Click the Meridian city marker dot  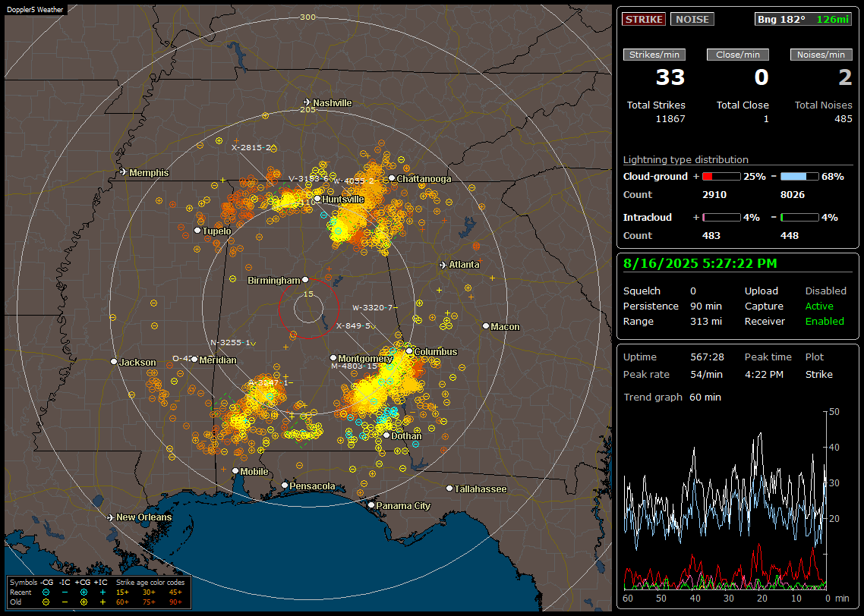[194, 359]
